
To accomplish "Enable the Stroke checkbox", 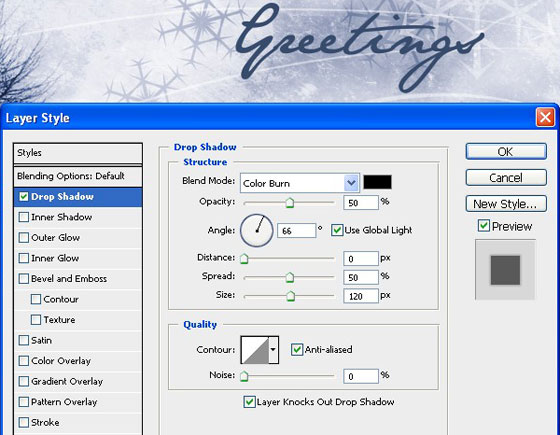I will [24, 422].
